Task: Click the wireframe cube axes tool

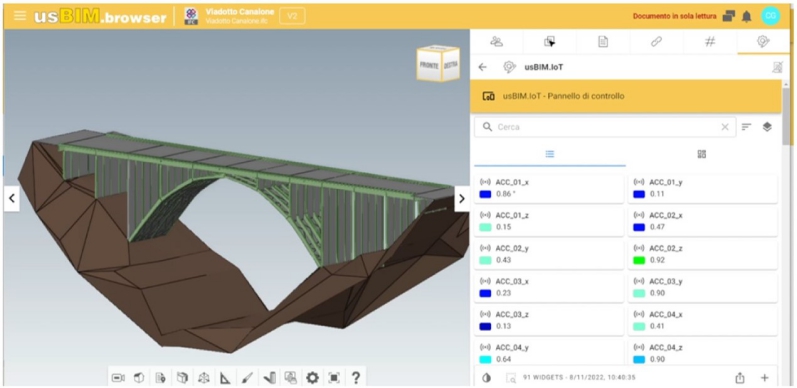Action: tap(204, 378)
